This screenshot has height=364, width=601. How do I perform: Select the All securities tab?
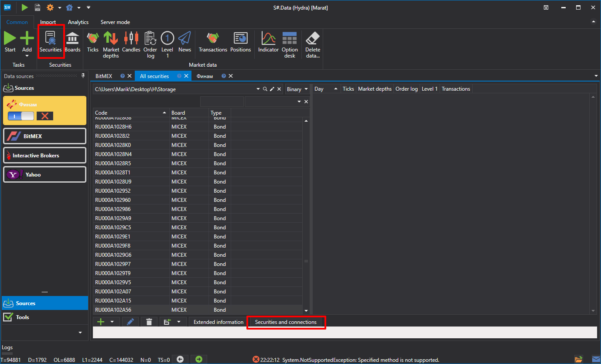154,76
